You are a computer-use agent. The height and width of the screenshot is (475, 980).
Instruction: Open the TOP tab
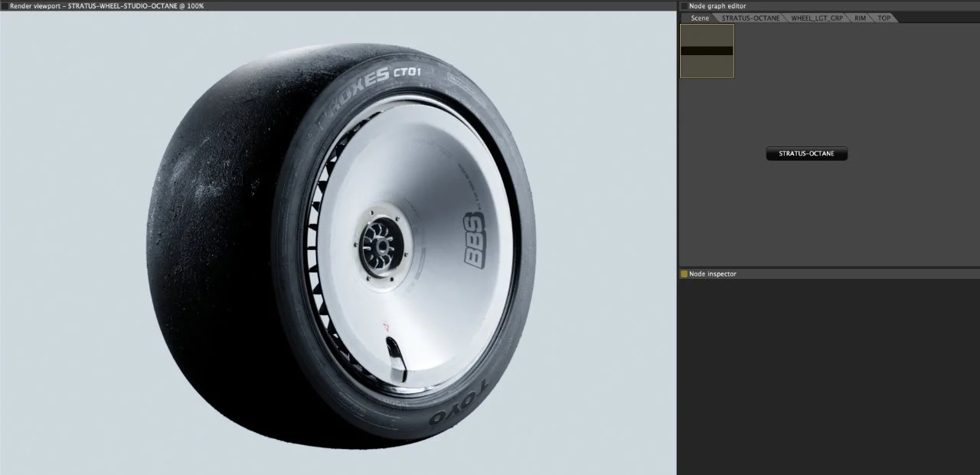coord(884,18)
